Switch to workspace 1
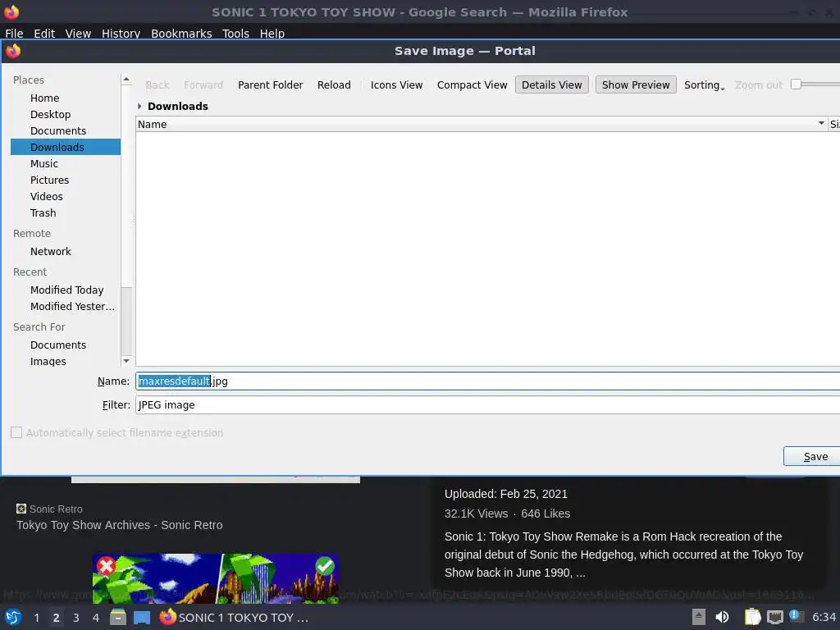Screen dimensions: 840x630 pyautogui.click(x=36, y=618)
